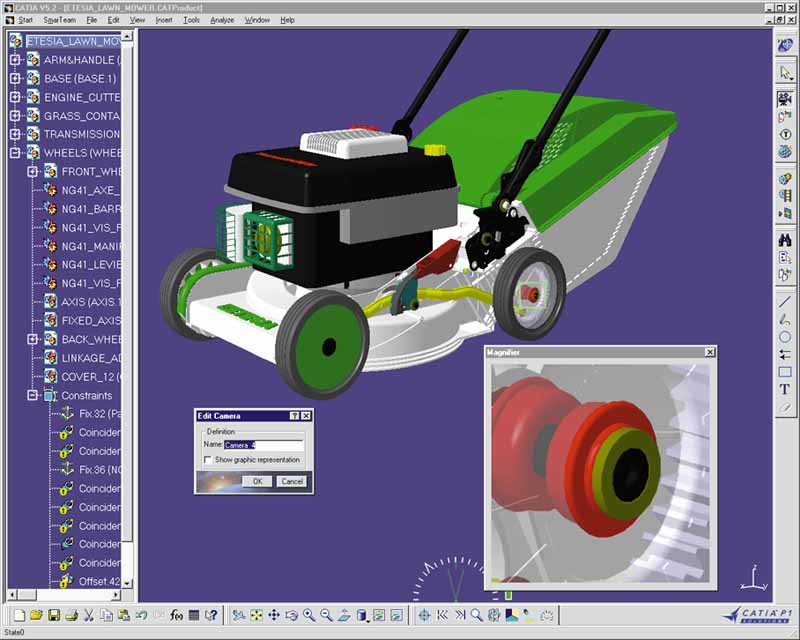
Task: Click the camera capture icon in right toolbar
Action: (x=785, y=98)
